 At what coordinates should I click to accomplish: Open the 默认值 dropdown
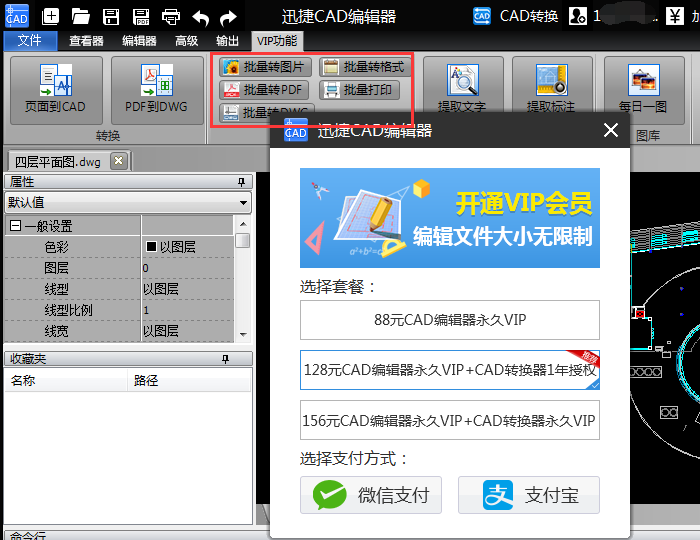[x=243, y=203]
